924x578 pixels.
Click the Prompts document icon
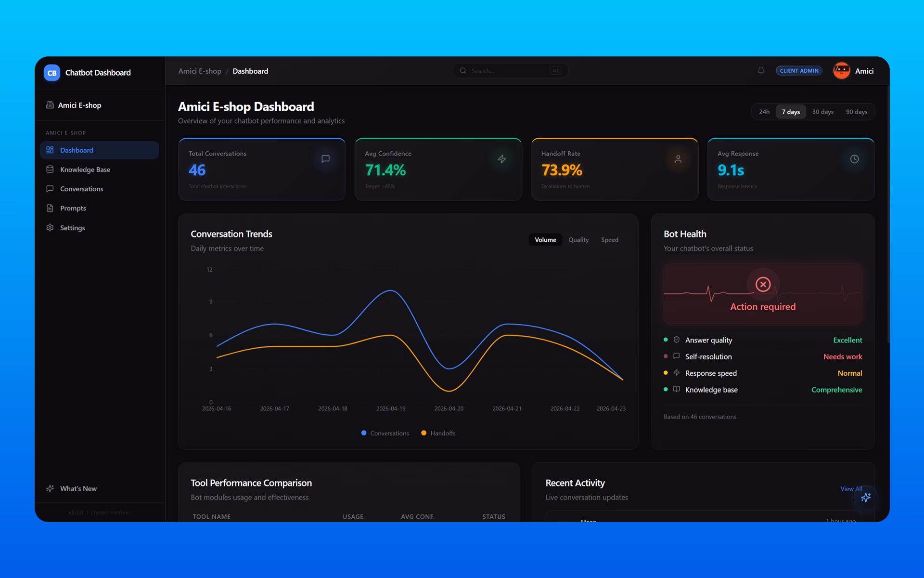50,208
